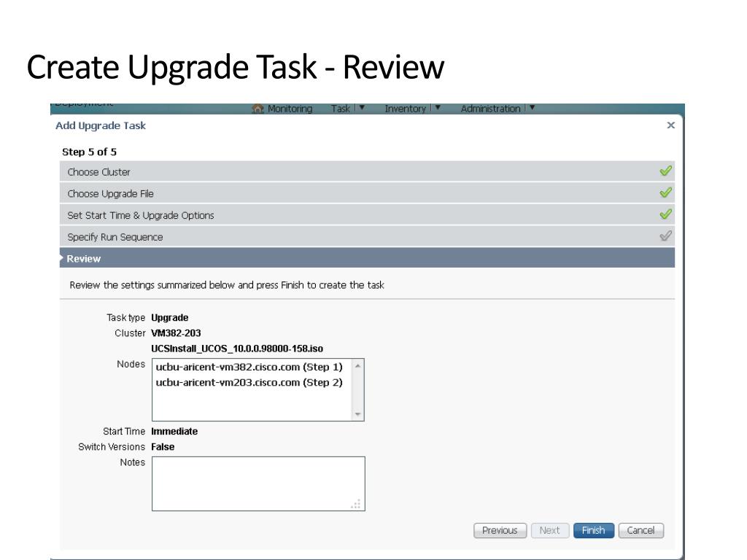747x560 pixels.
Task: Click the cluster name VM382-203
Action: [176, 332]
